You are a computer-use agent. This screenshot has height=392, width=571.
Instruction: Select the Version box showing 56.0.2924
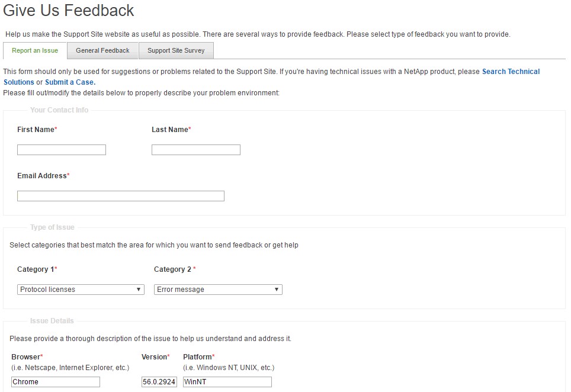click(x=159, y=382)
